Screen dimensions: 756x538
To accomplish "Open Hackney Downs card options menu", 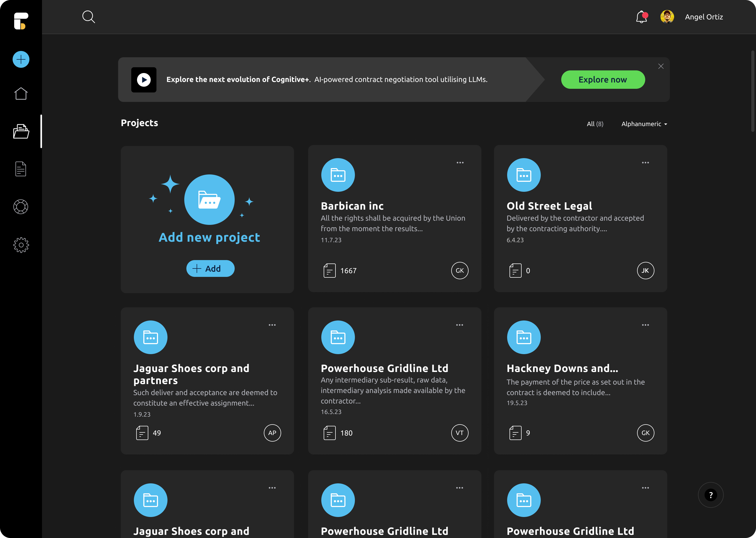I will [645, 325].
